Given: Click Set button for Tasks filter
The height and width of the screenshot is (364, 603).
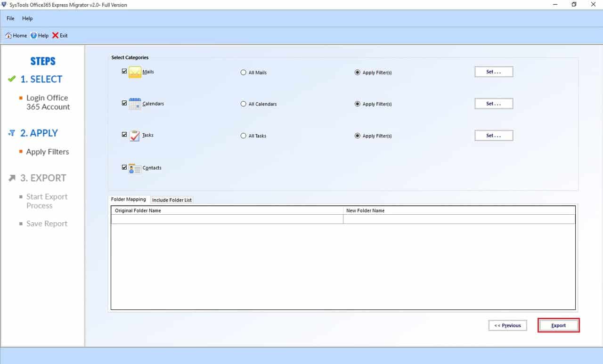Looking at the screenshot, I should (493, 136).
